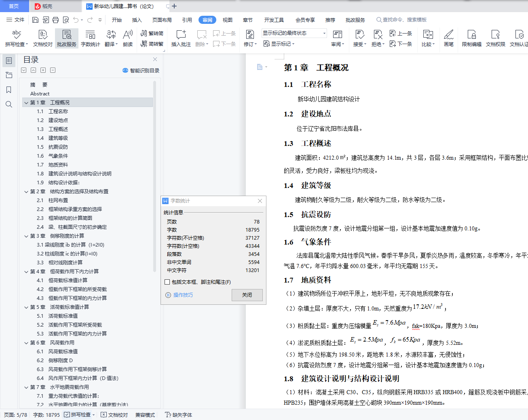Screen dimensions: 528x420
Task: Click the plus box icon under 目录
Action: pyautogui.click(x=43, y=70)
